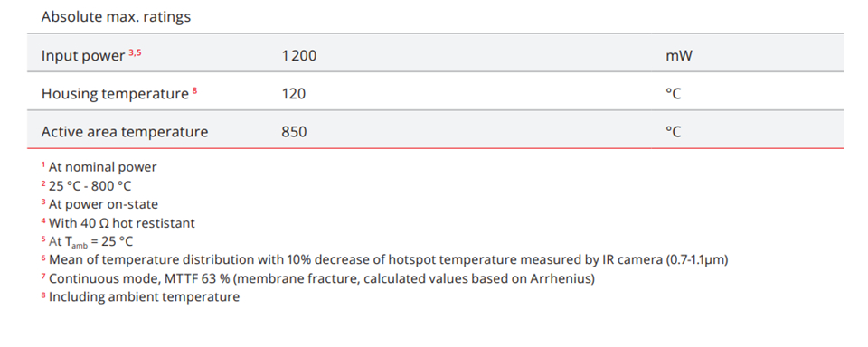Click the superscript 8 beside Housing temperature

point(195,90)
